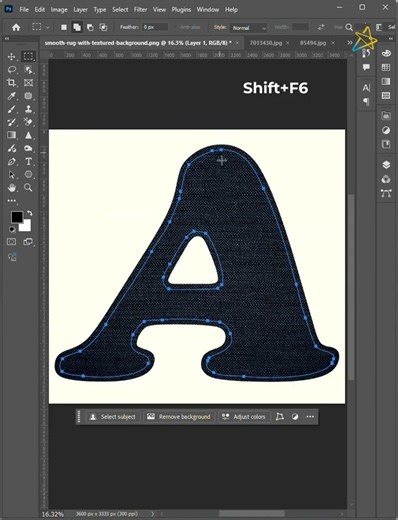
Task: Toggle the Anti-alias checkbox
Action: (175, 27)
